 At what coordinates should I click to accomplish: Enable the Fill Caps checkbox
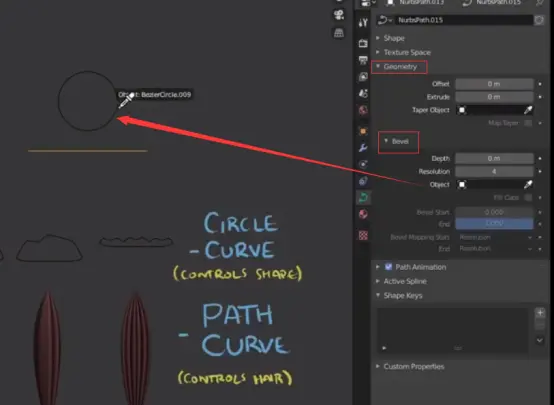[528, 198]
